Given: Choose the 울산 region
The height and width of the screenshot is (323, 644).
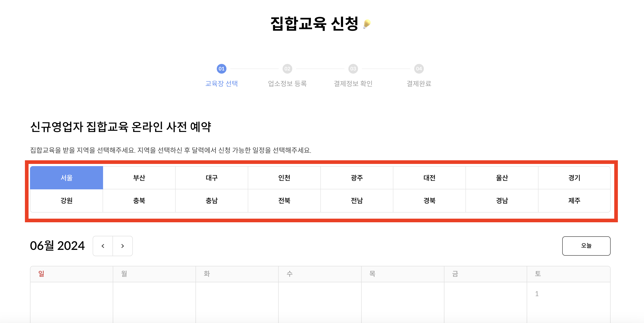Looking at the screenshot, I should [x=502, y=177].
